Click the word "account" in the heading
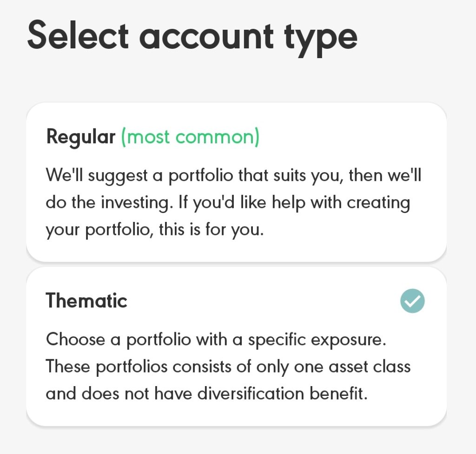 pos(206,37)
